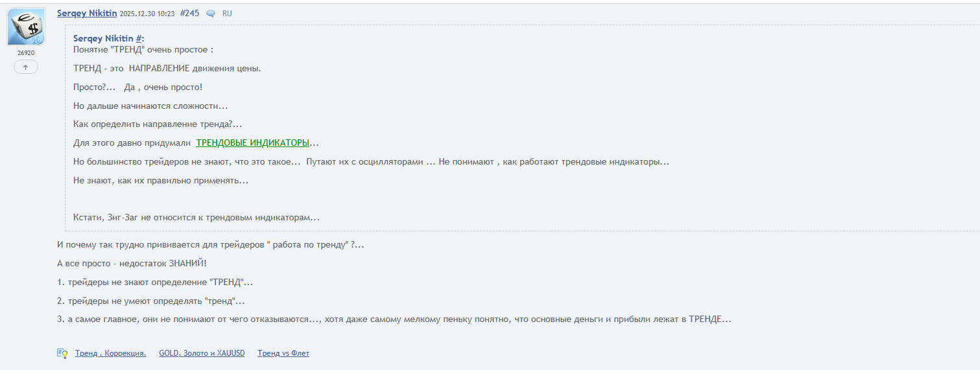The image size is (980, 370).
Task: Click the user rating number 26920
Action: point(26,53)
